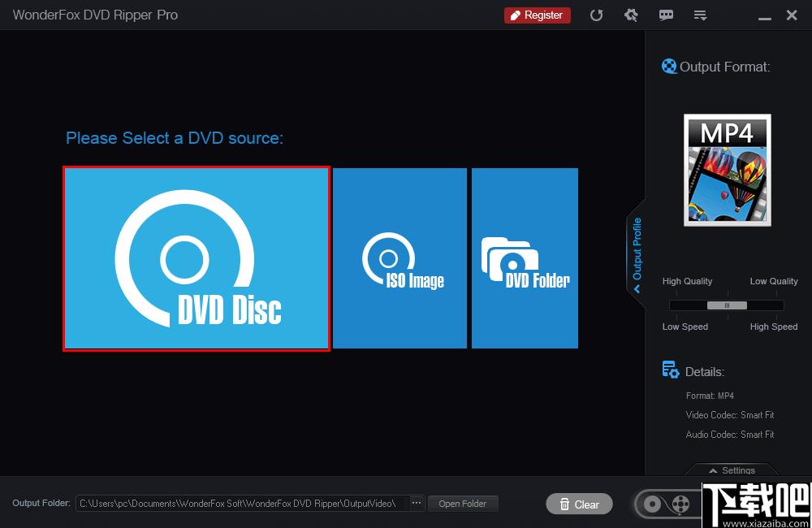Click 'Audio Codec: Smart Fit' text
Image resolution: width=812 pixels, height=528 pixels.
(730, 435)
